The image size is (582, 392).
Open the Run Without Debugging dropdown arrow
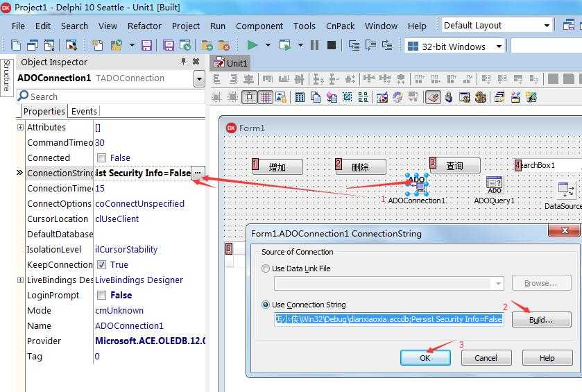click(x=300, y=45)
